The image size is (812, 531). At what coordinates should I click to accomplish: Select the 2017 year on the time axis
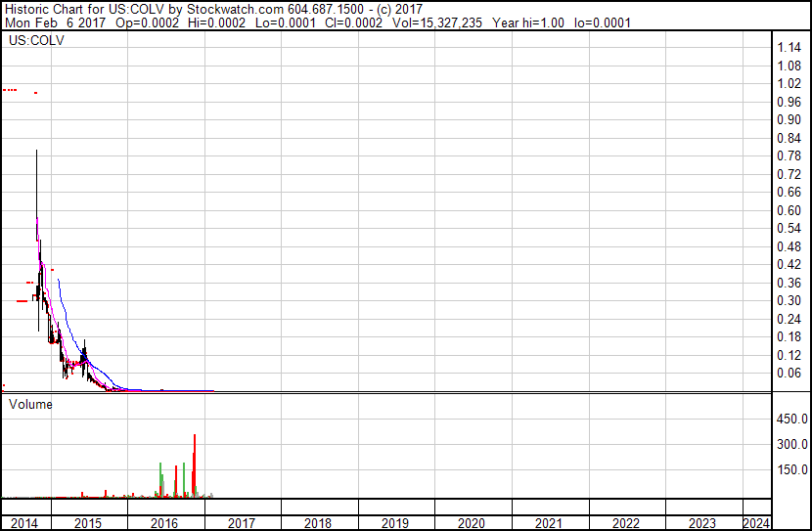click(x=242, y=523)
